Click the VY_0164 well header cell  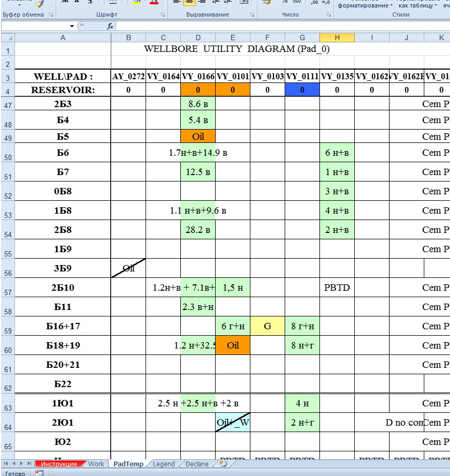click(x=163, y=77)
